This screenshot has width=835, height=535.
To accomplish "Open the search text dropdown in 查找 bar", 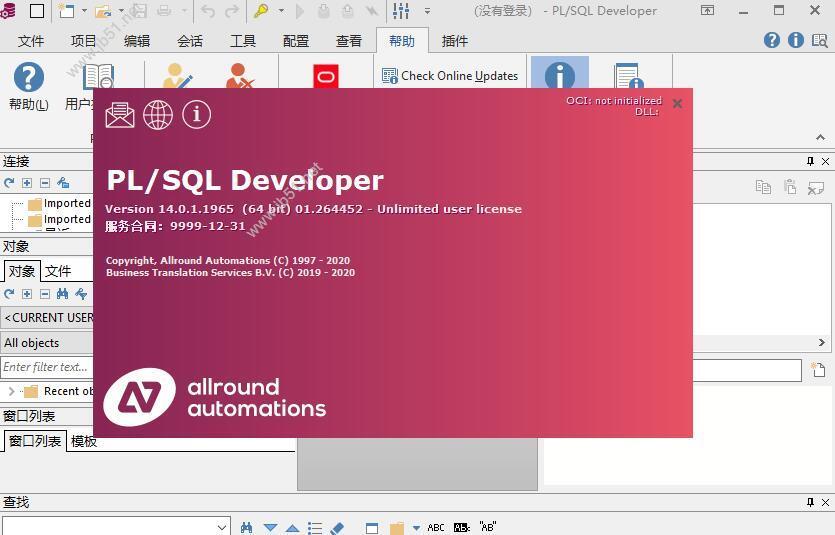I will [x=222, y=527].
